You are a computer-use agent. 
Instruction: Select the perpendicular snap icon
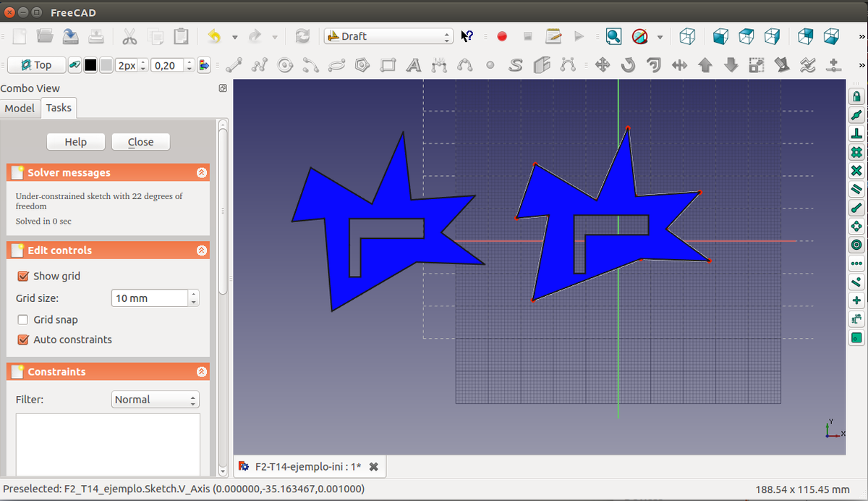pos(856,134)
